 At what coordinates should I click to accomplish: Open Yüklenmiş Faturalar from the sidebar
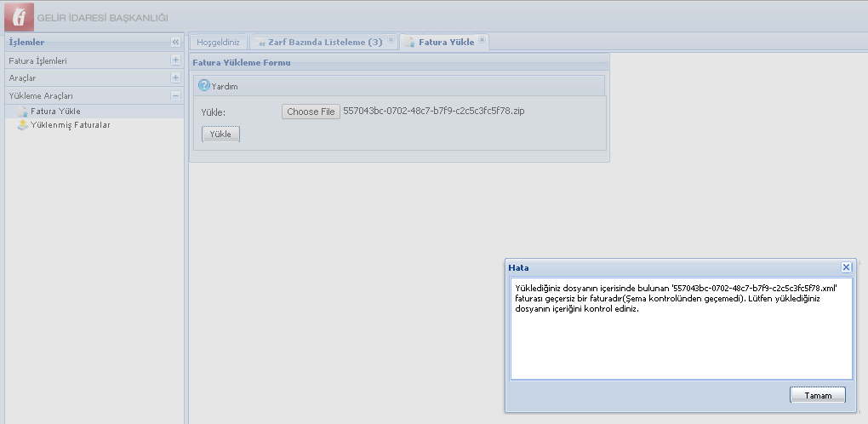click(x=70, y=125)
